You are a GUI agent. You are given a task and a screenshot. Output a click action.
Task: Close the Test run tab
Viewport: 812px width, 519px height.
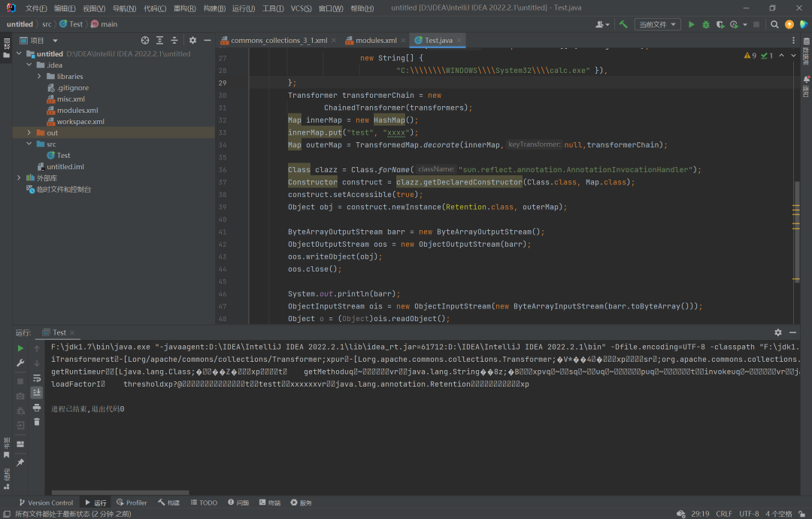72,332
